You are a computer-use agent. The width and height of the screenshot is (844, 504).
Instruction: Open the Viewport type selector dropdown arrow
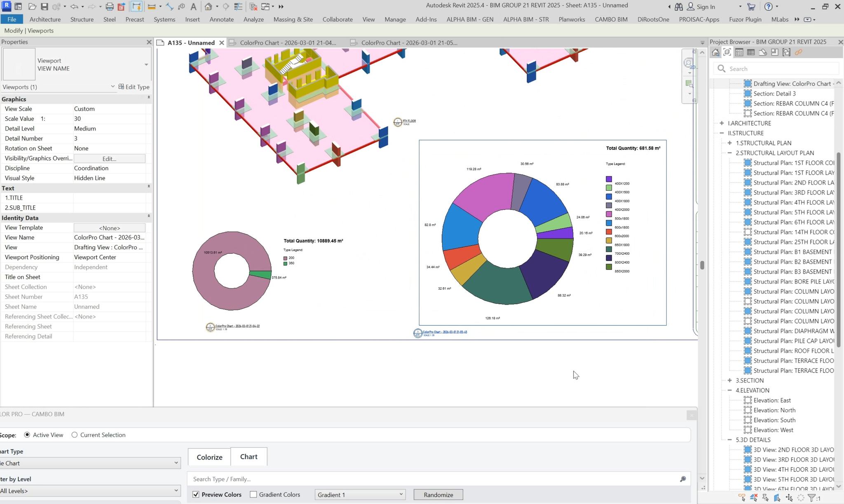(146, 65)
